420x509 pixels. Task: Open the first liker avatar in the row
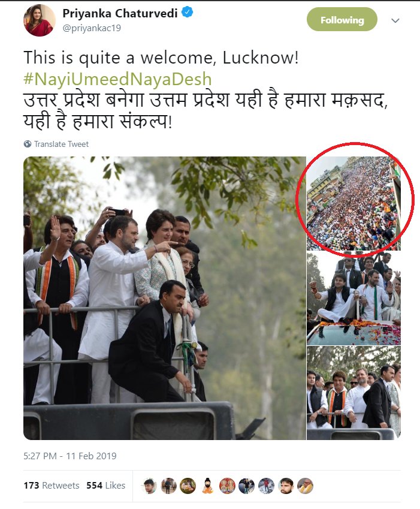pos(149,486)
